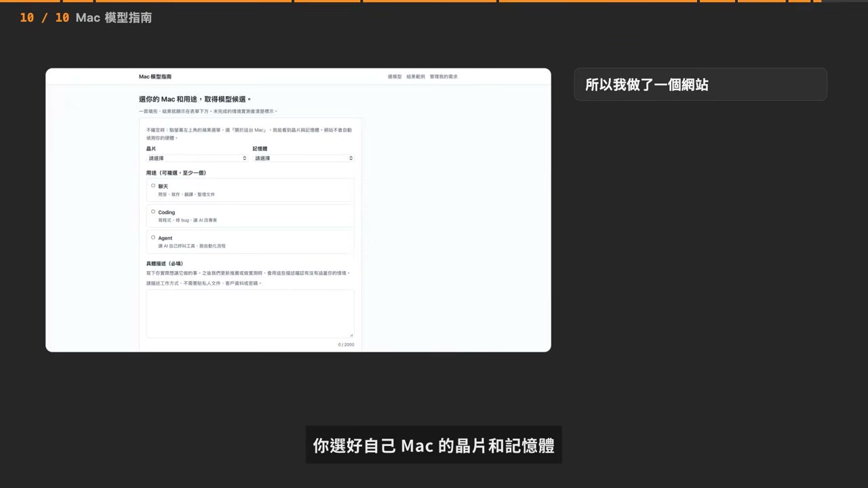
Task: Tick the 聊天 usage checkbox
Action: (x=153, y=186)
